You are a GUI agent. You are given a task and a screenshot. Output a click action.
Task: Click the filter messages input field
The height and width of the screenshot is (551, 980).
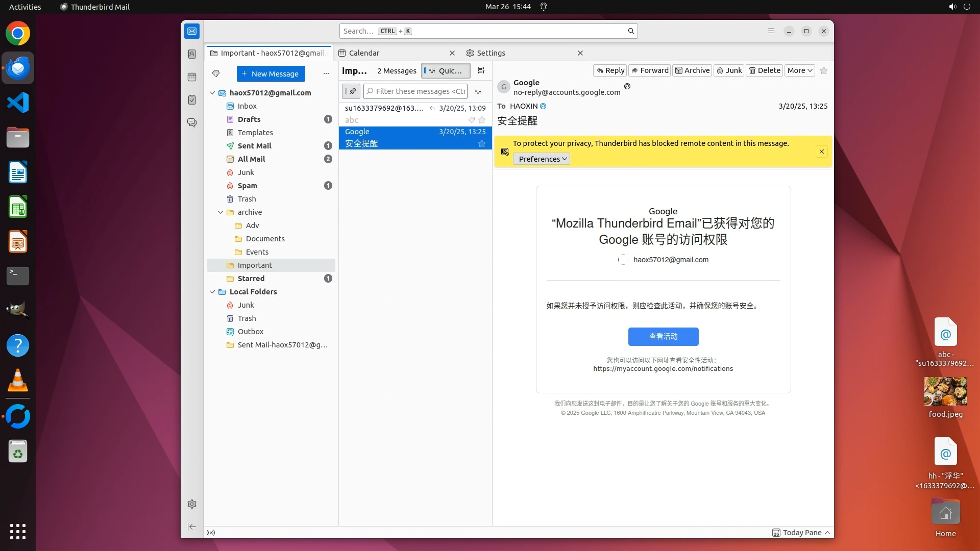coord(420,91)
